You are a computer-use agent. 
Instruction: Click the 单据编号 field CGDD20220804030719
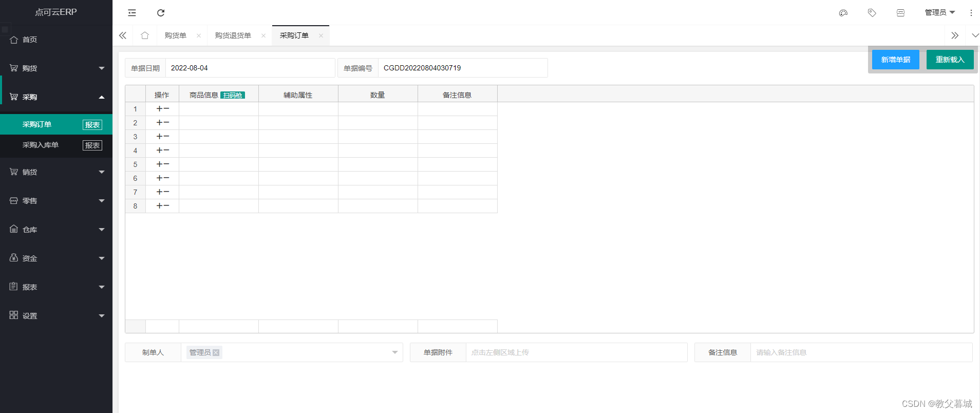tap(463, 68)
